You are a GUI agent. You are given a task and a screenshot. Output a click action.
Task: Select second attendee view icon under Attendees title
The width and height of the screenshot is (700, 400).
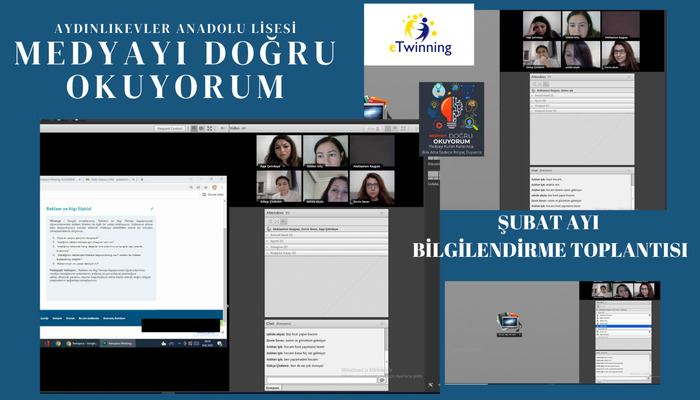tap(277, 221)
